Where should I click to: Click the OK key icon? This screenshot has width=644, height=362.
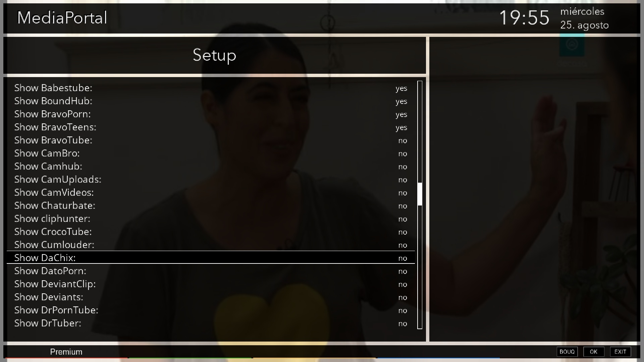click(594, 352)
